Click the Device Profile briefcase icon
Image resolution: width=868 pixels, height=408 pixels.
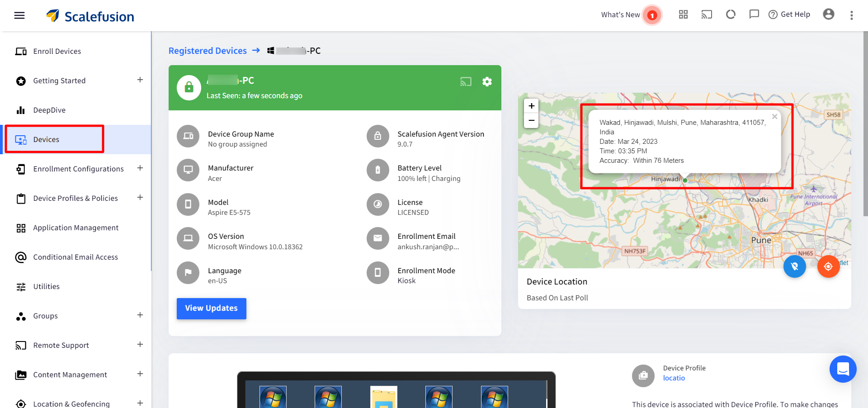pyautogui.click(x=643, y=376)
